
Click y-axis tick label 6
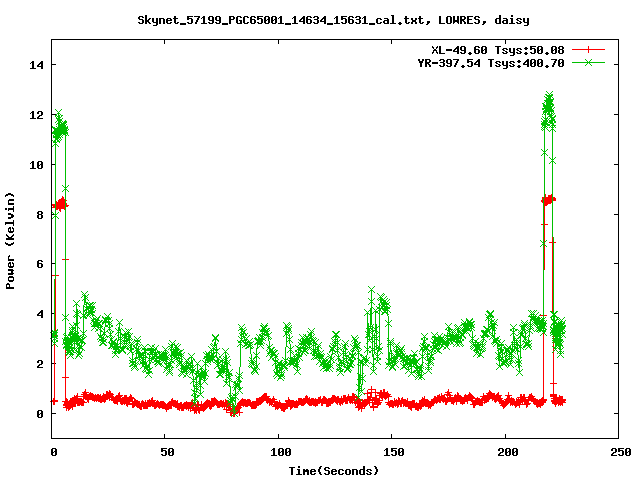coord(40,264)
